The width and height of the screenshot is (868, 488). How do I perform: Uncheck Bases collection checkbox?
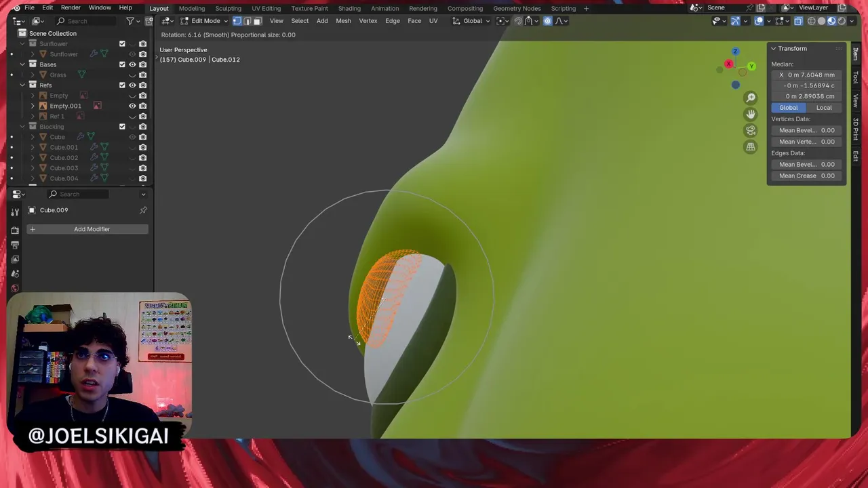(x=122, y=64)
